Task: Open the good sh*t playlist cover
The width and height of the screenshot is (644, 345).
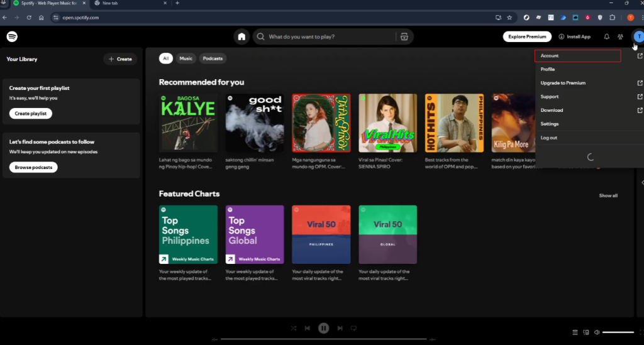Action: pos(255,123)
